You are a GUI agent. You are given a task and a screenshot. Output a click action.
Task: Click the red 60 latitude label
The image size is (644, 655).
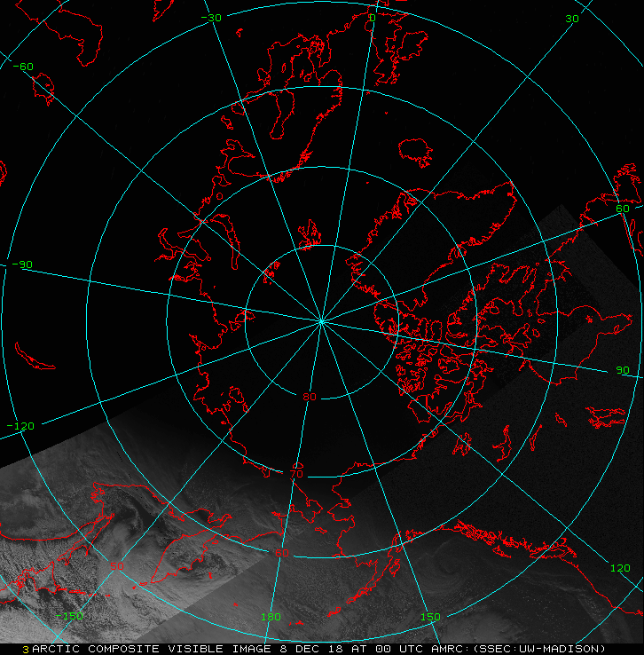[282, 553]
